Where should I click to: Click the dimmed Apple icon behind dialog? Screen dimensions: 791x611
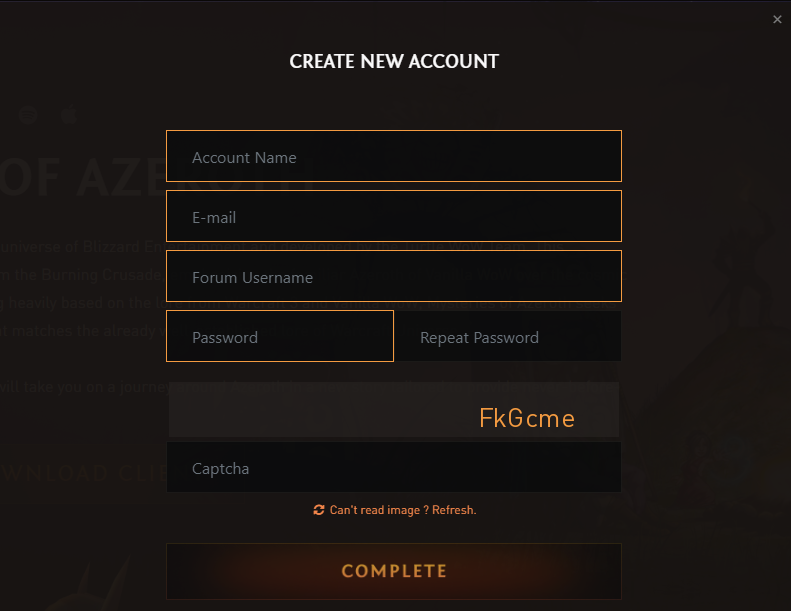pos(68,115)
